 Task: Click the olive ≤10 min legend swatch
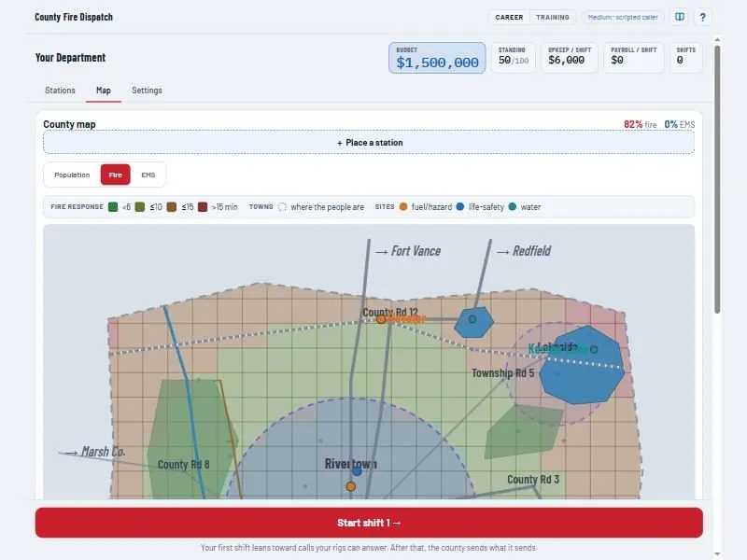pyautogui.click(x=140, y=207)
